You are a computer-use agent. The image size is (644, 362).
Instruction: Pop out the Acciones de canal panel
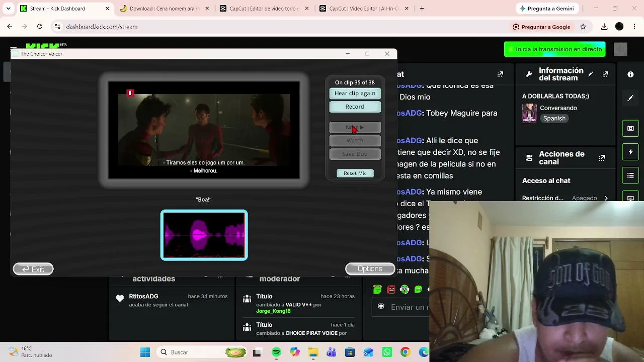tap(602, 158)
